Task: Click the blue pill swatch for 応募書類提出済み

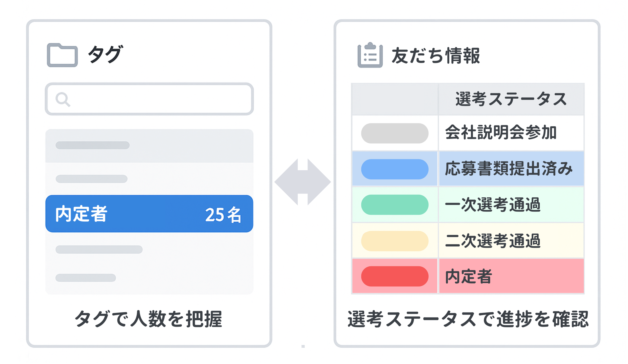Action: click(x=395, y=169)
